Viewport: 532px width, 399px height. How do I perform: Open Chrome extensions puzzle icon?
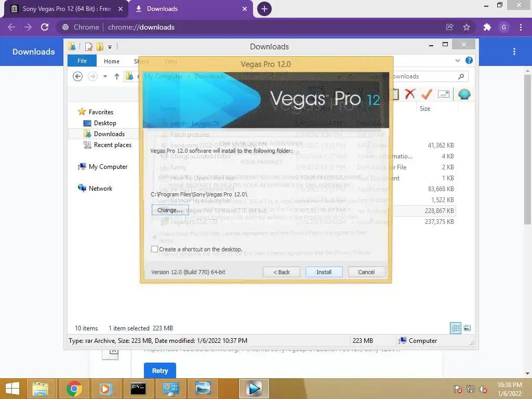point(487,27)
